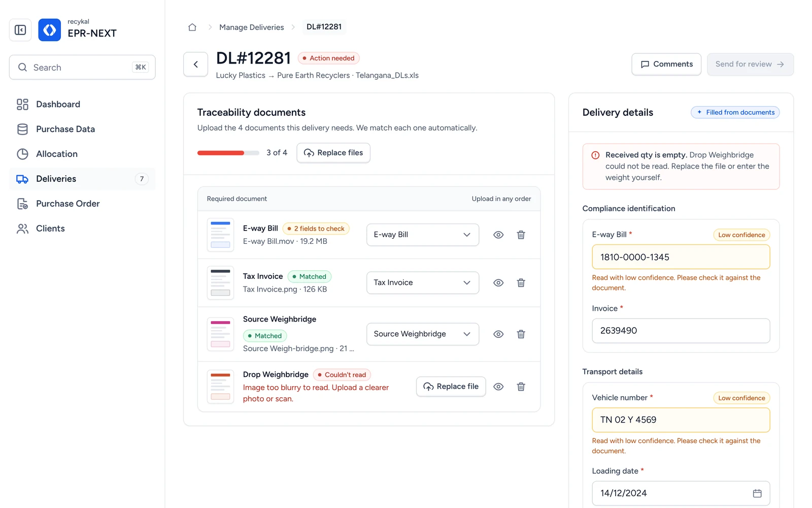Delete the Drop Weighbridge document
This screenshot has width=812, height=508.
(x=521, y=387)
